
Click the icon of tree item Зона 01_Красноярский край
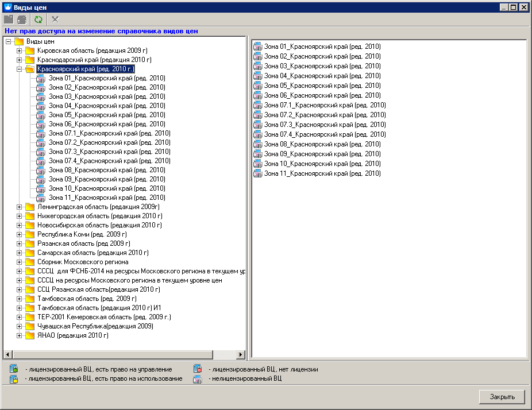click(x=41, y=78)
